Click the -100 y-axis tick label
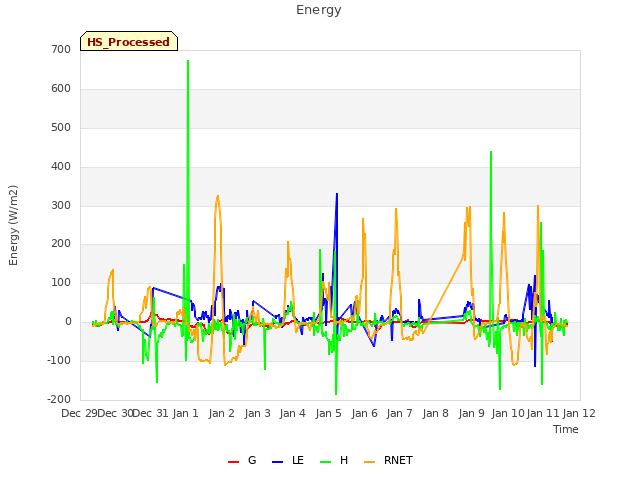 pyautogui.click(x=59, y=360)
